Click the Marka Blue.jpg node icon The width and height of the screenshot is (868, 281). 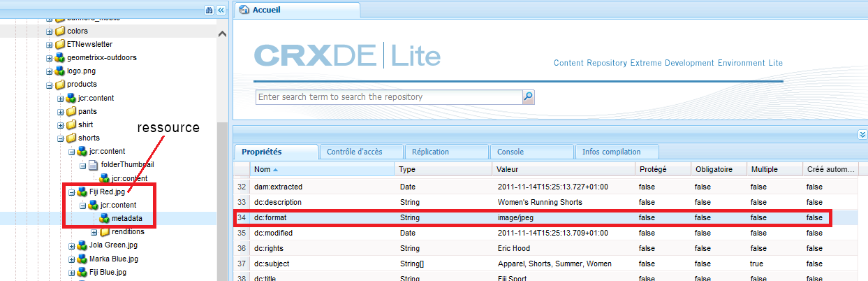(82, 259)
